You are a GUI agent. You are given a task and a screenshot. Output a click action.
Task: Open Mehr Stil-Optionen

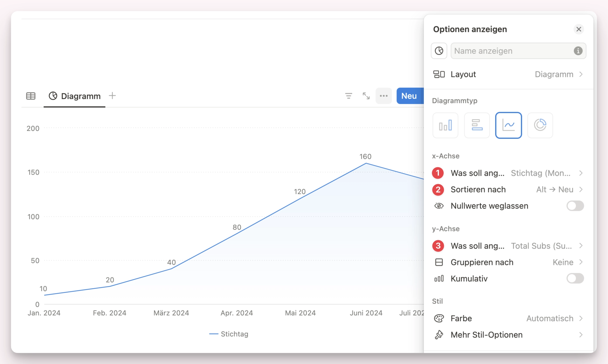click(508, 335)
